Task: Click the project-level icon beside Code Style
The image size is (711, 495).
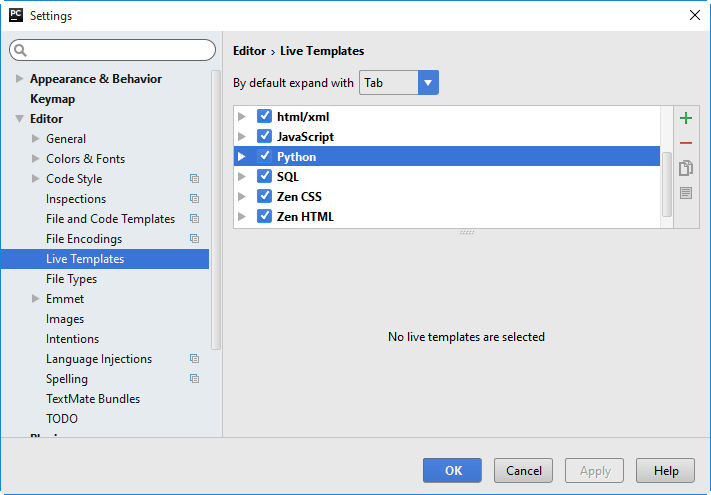Action: click(194, 179)
